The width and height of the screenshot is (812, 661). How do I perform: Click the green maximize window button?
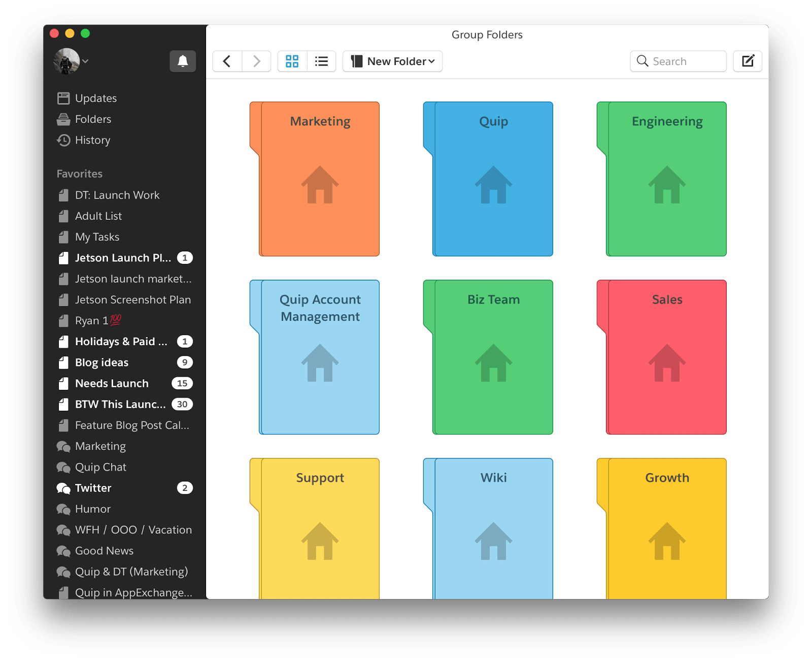click(85, 34)
